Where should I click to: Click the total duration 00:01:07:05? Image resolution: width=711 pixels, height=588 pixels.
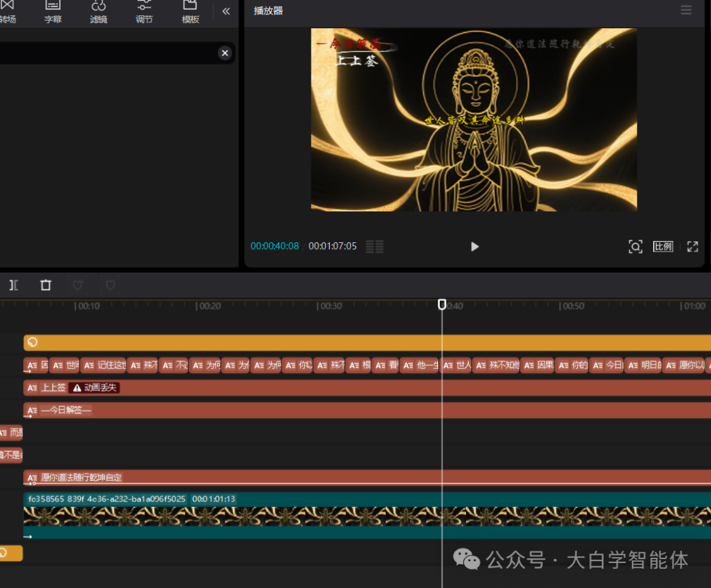(x=332, y=246)
